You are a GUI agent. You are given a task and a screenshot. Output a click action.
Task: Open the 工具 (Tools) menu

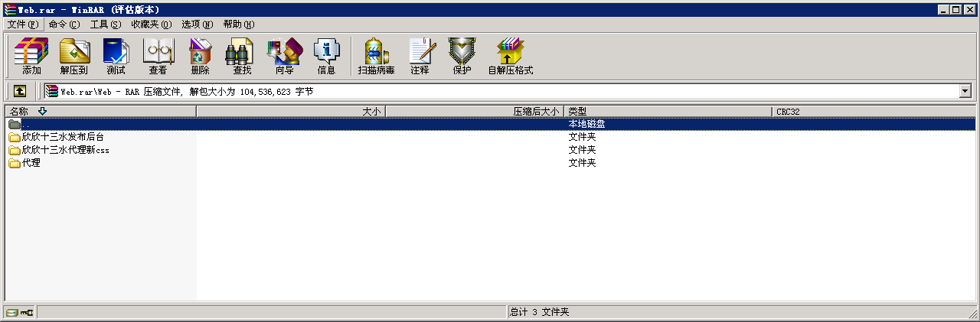105,24
